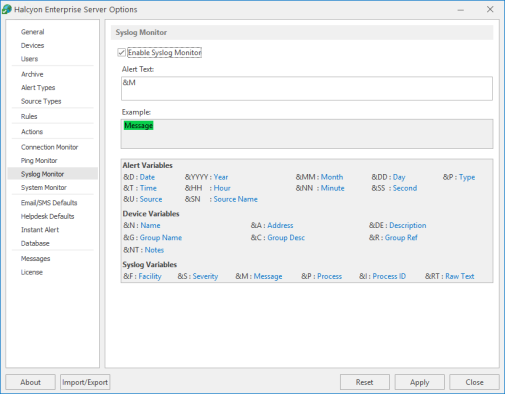Image resolution: width=505 pixels, height=394 pixels.
Task: Insert the &U Source variable
Action: point(151,199)
